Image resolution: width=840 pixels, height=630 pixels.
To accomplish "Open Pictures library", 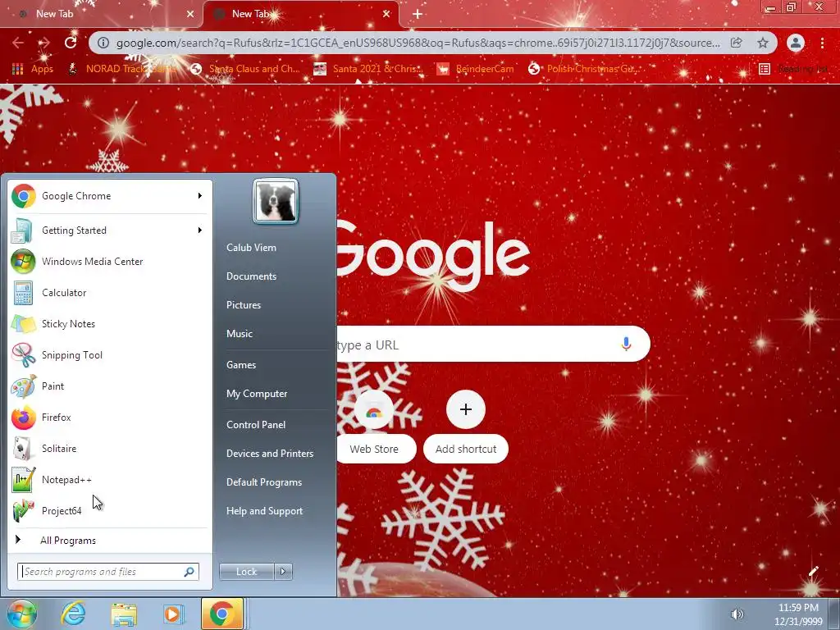I will (244, 305).
